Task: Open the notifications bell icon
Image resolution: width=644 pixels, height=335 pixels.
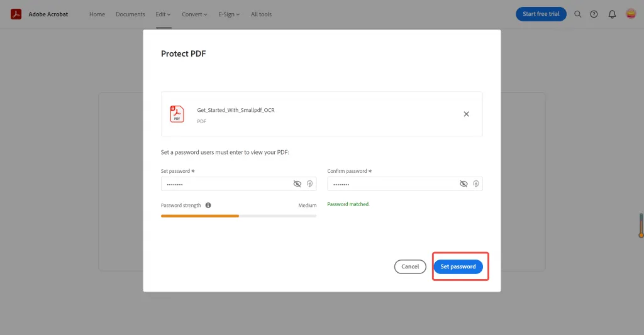Action: point(612,14)
